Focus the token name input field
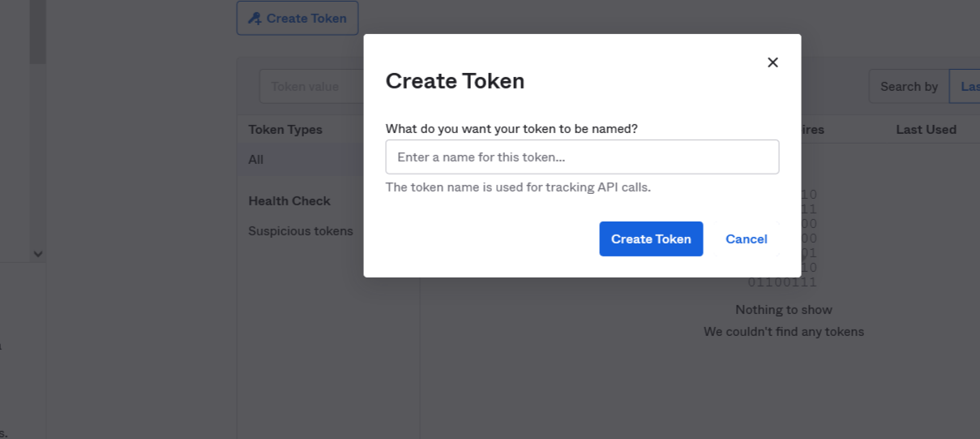980x439 pixels. [x=582, y=157]
